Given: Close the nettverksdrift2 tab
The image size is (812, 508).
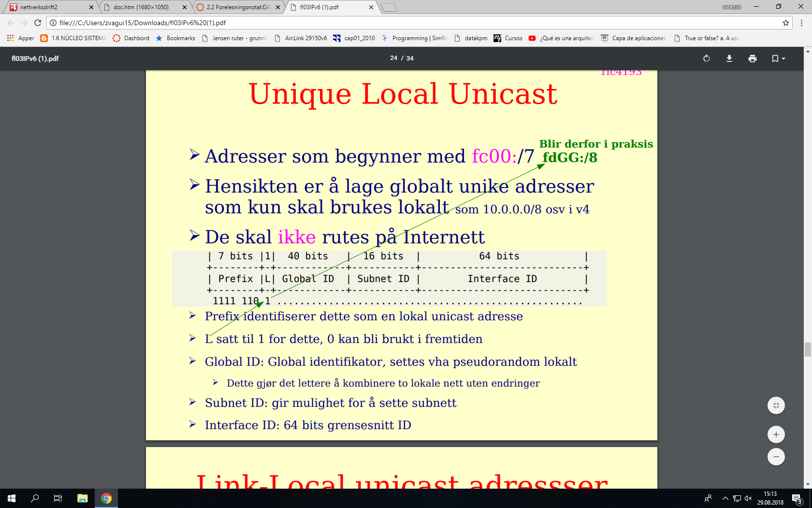Looking at the screenshot, I should point(91,7).
